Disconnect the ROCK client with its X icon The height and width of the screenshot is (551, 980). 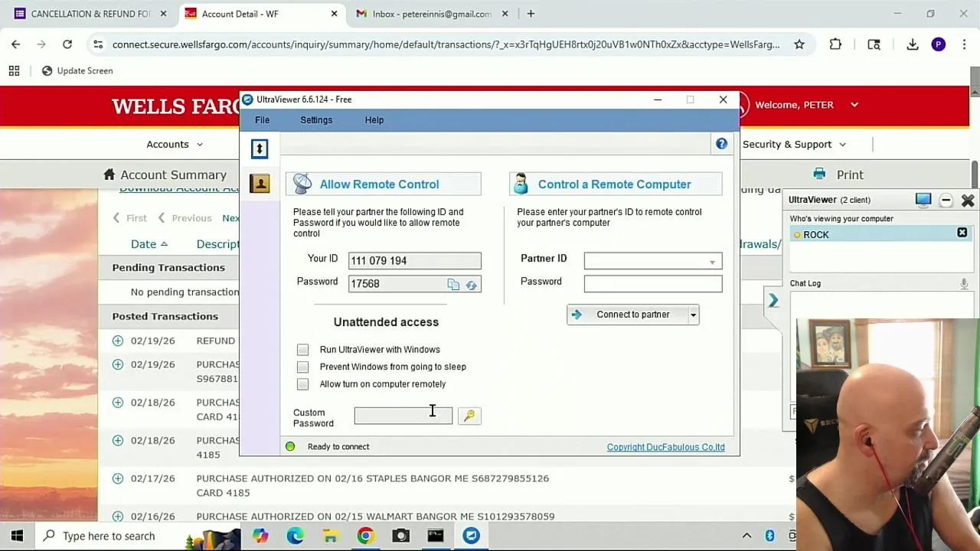[x=962, y=233]
